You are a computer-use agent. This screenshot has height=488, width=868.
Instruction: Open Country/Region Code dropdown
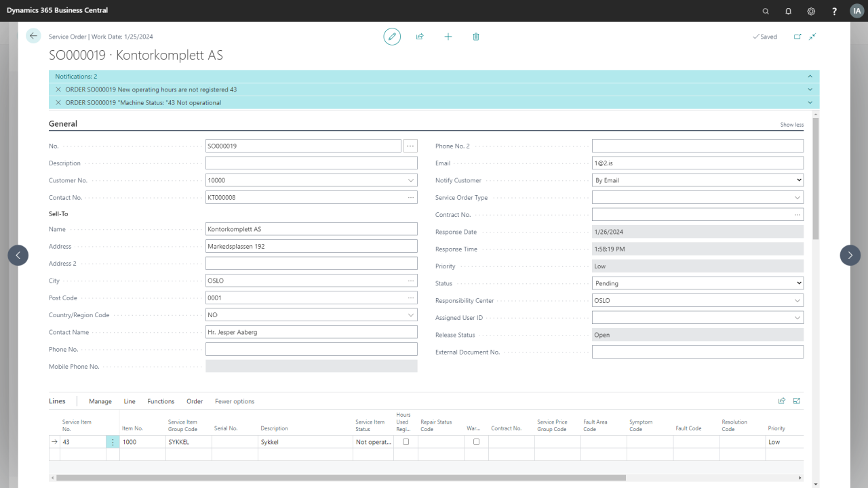pos(411,315)
